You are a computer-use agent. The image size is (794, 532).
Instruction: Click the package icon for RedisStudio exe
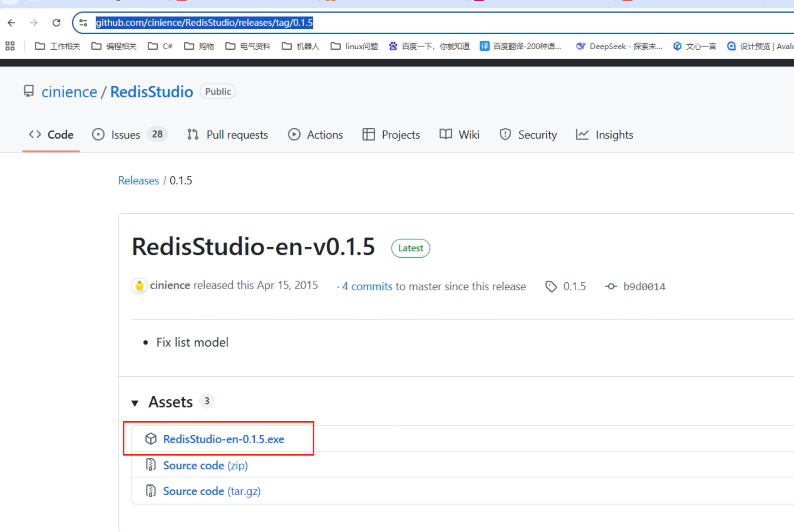[151, 439]
